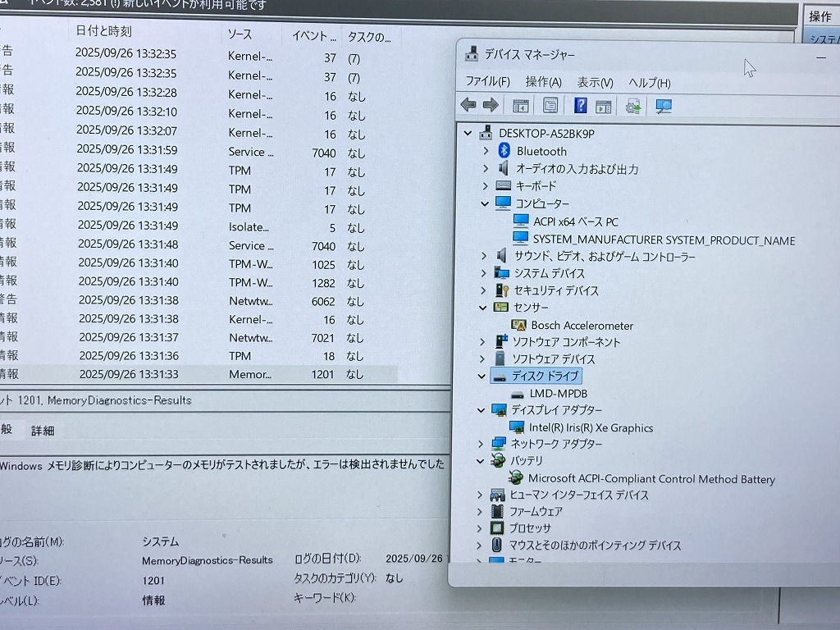Click the プロセッサ category
The image size is (840, 630).
[x=530, y=528]
